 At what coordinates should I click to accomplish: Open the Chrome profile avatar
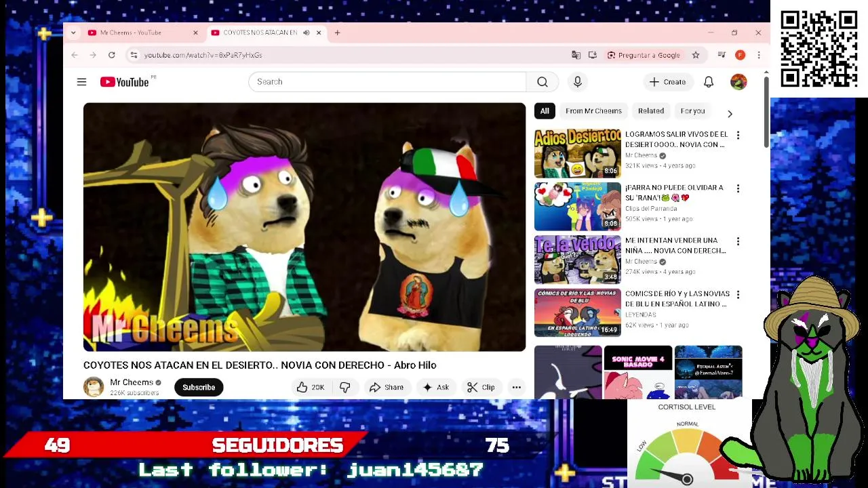point(740,55)
